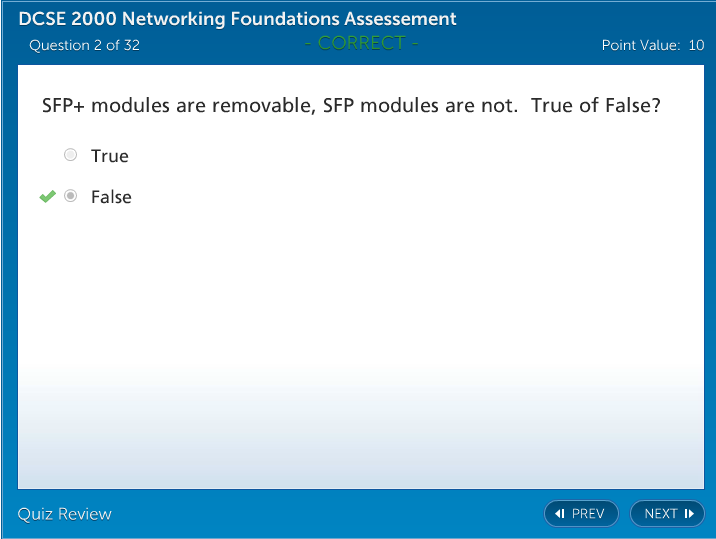The width and height of the screenshot is (716, 539).
Task: Click the "True of False?" phrase in question
Action: (596, 105)
